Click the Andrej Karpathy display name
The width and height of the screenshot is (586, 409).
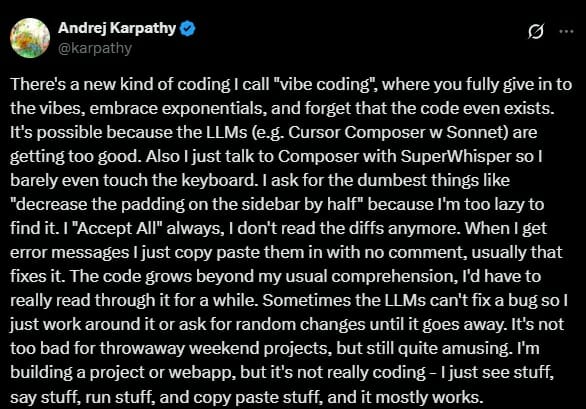point(117,28)
